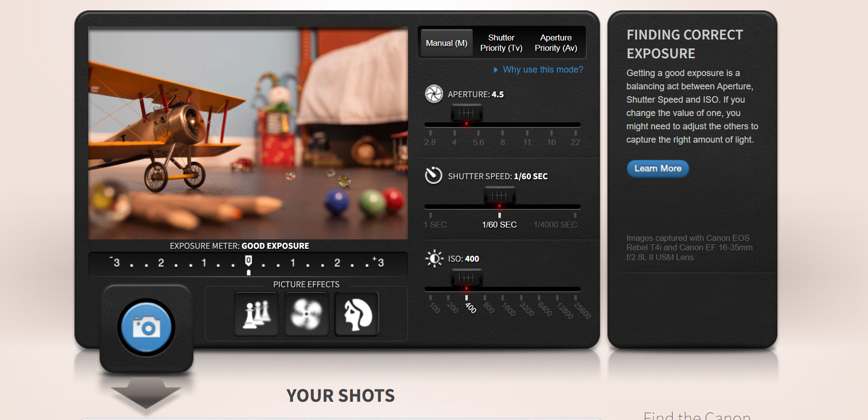Screen dimensions: 868x420
Task: Click the biplane preview photo
Action: coord(248,133)
